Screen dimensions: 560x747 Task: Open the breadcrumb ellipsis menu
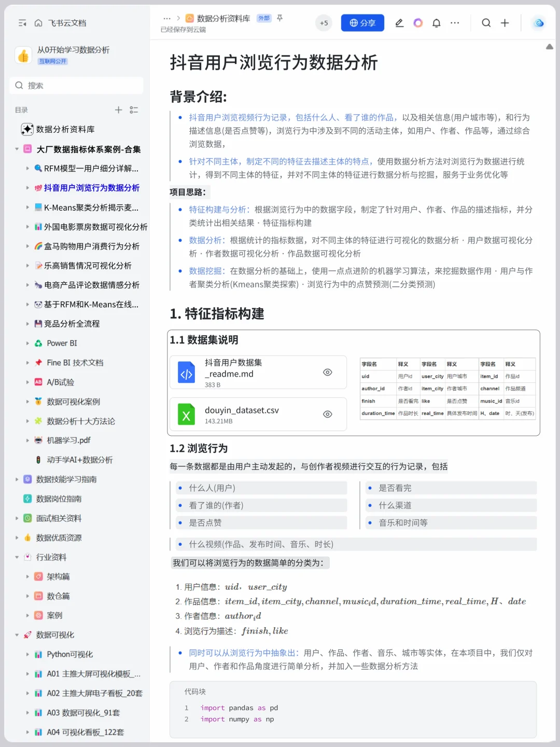point(167,18)
